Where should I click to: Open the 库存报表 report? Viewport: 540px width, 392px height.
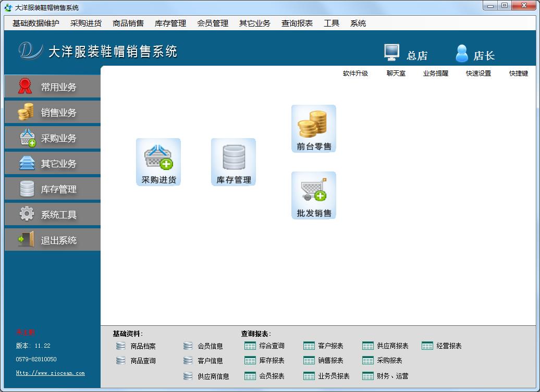click(x=264, y=360)
